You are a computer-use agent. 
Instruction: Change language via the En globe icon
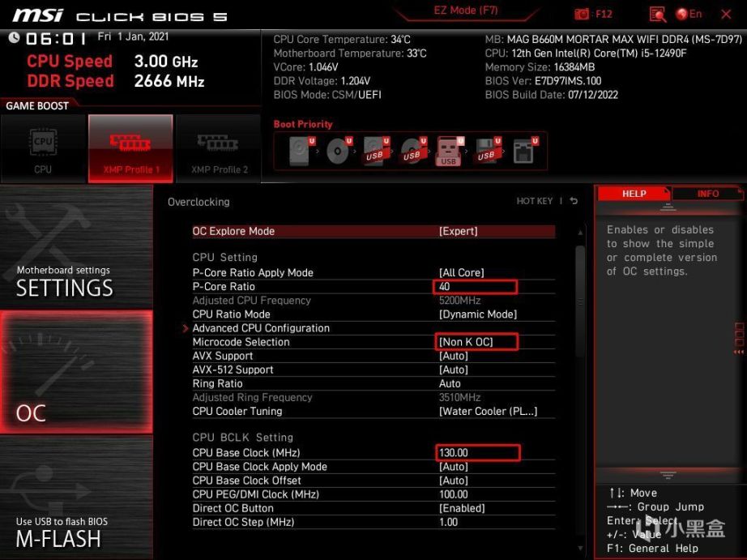(x=689, y=14)
